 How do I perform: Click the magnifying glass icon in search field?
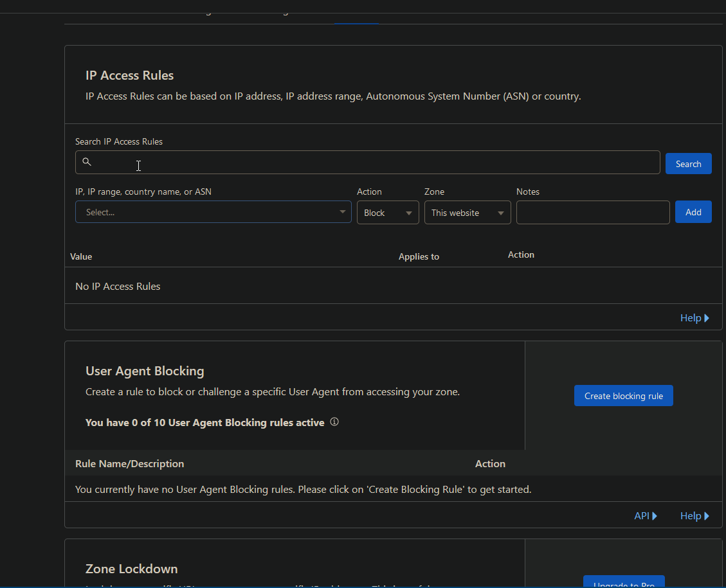coord(87,162)
